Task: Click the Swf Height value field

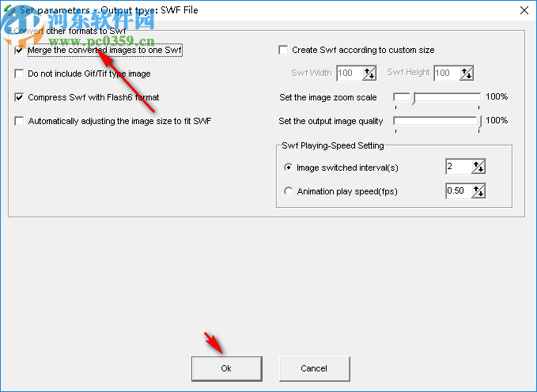Action: 447,73
